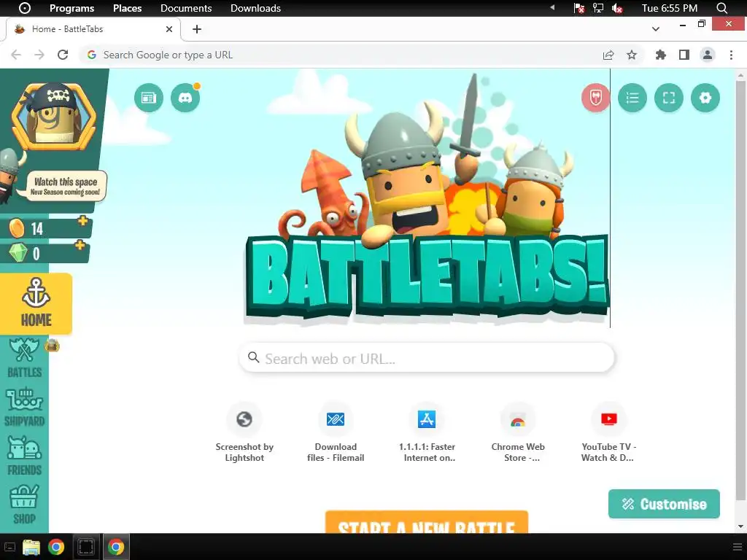Open Download files - Filemail shortcut
Image resolution: width=747 pixels, height=560 pixels.
pyautogui.click(x=336, y=432)
